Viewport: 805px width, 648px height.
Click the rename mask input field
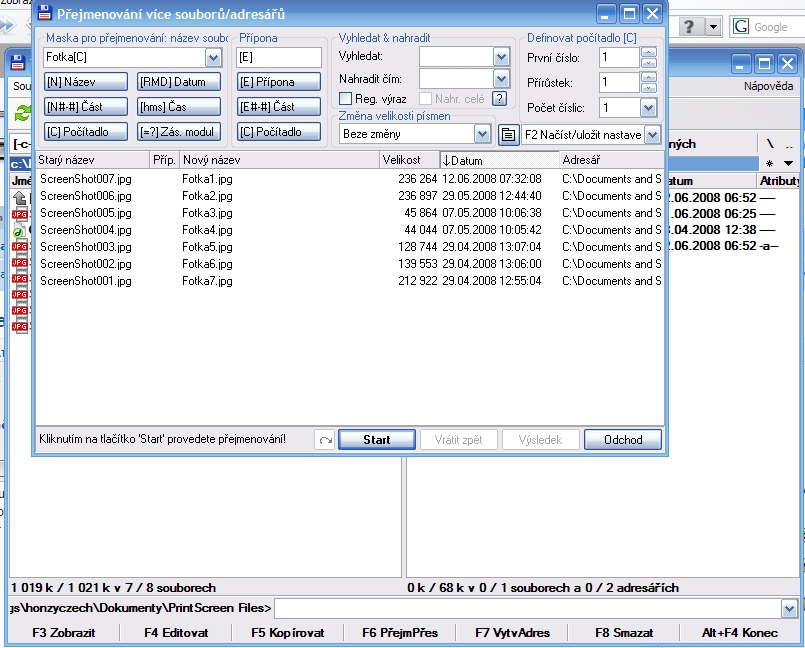pos(125,58)
